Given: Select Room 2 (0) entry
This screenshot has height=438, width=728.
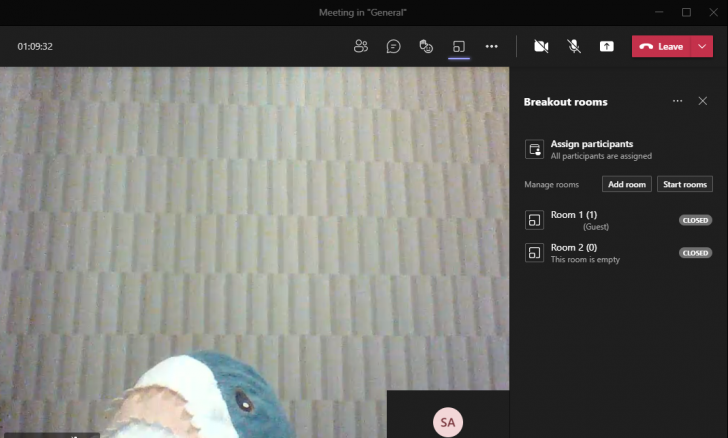Looking at the screenshot, I should click(x=618, y=253).
